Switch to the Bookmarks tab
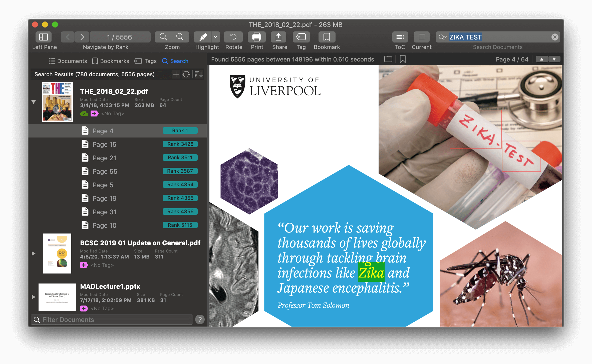 click(110, 61)
